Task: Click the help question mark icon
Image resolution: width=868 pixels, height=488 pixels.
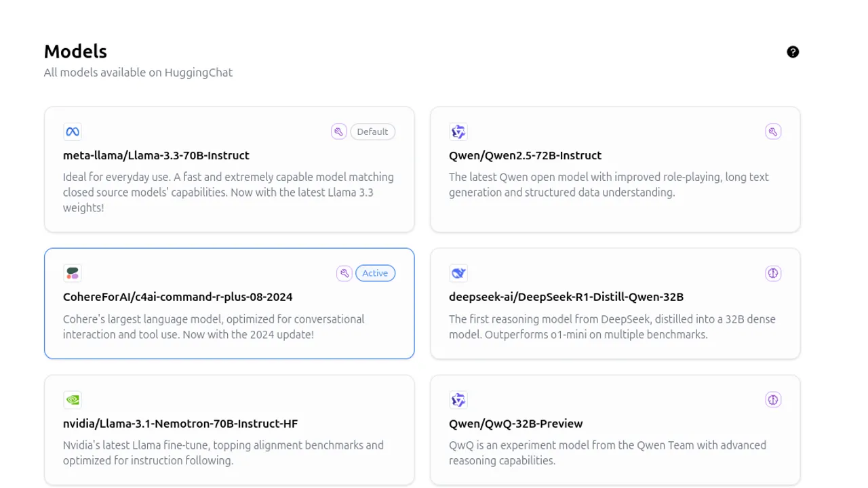Action: tap(793, 52)
